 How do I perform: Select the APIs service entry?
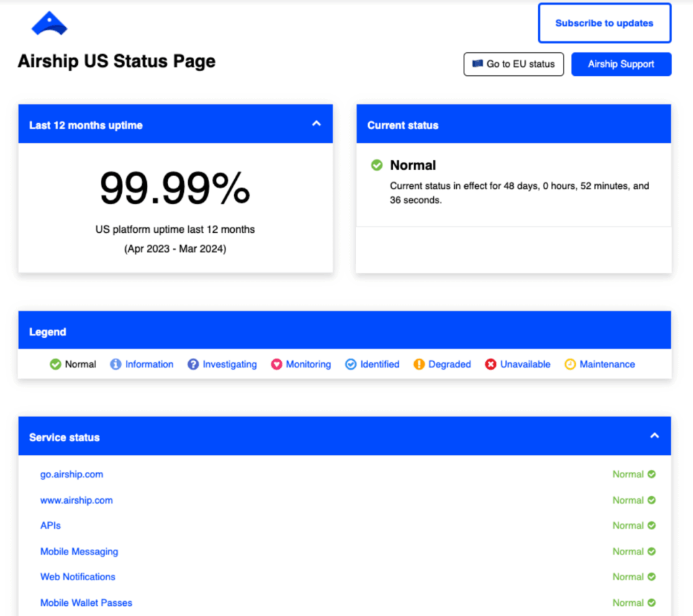[x=51, y=525]
